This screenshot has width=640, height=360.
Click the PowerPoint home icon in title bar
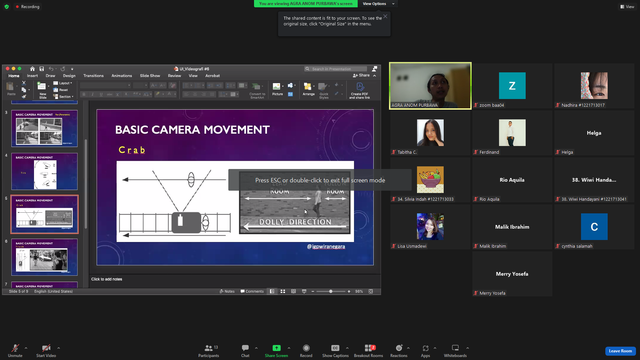point(32,69)
